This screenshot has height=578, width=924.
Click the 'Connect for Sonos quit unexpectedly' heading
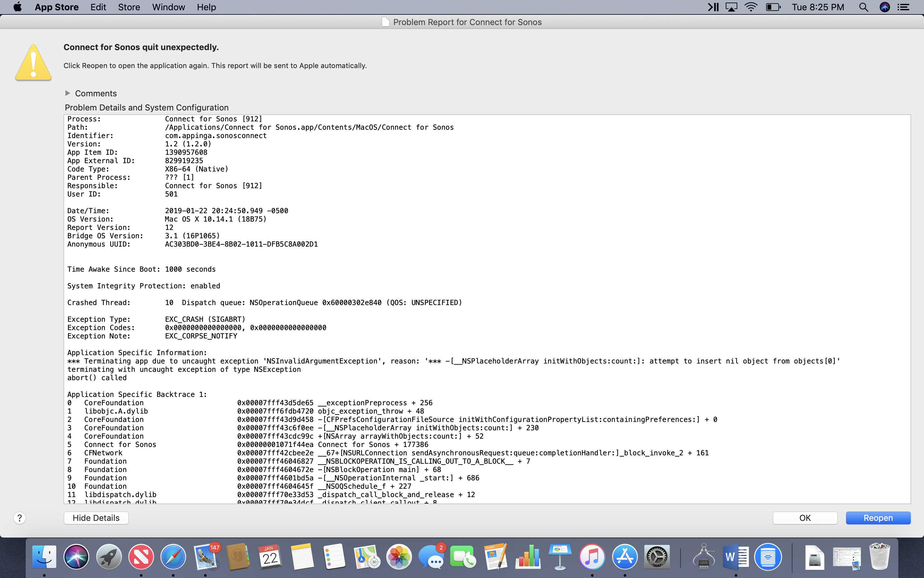click(141, 47)
